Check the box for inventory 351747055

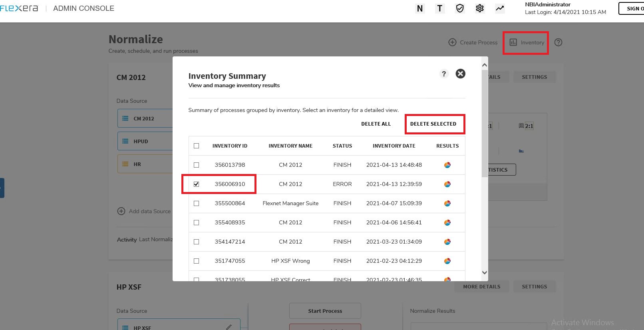coord(196,261)
